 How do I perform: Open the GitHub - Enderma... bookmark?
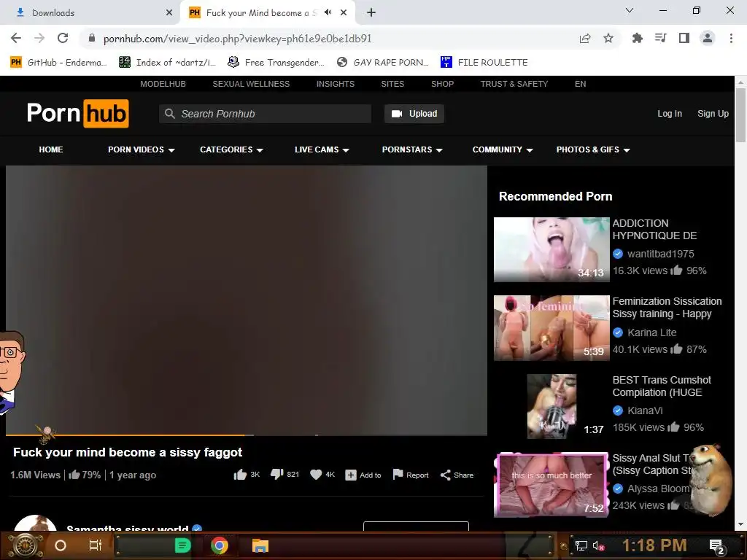tap(58, 63)
